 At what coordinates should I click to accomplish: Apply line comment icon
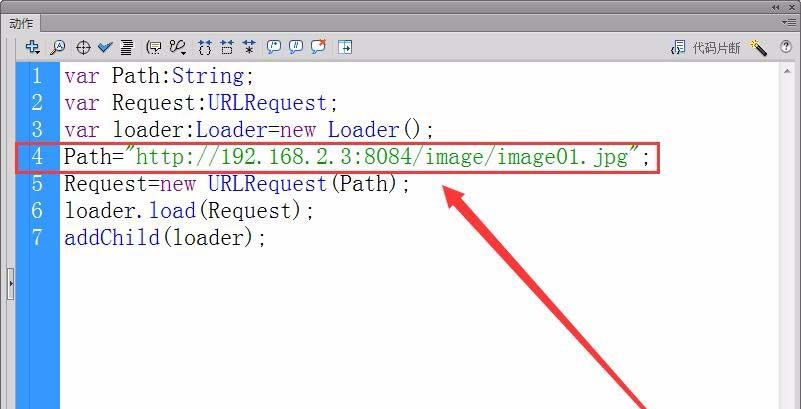[x=296, y=47]
